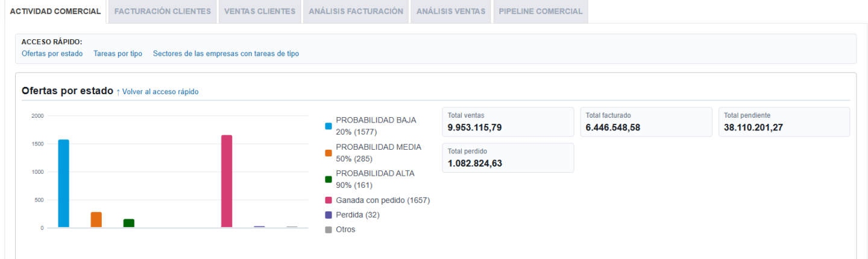Toggle the green Probabilidad Alta legend swatch
Viewport: 868px width, 259px height.
(x=329, y=179)
